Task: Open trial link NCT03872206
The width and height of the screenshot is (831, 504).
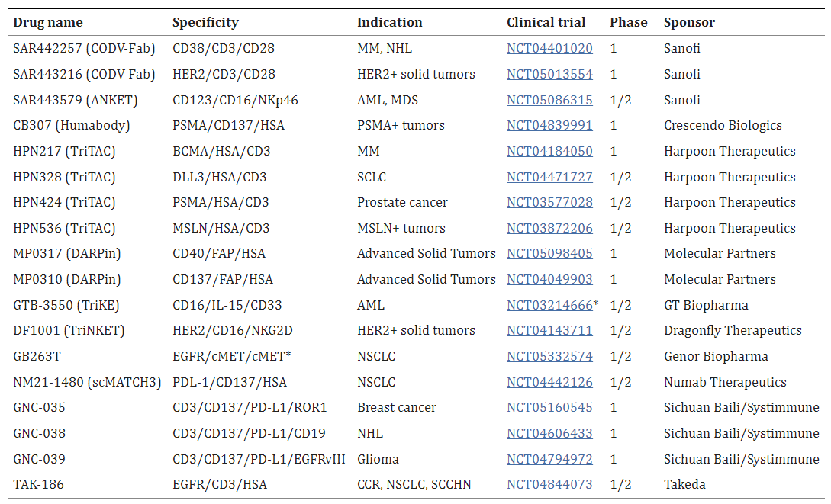Action: [x=549, y=228]
